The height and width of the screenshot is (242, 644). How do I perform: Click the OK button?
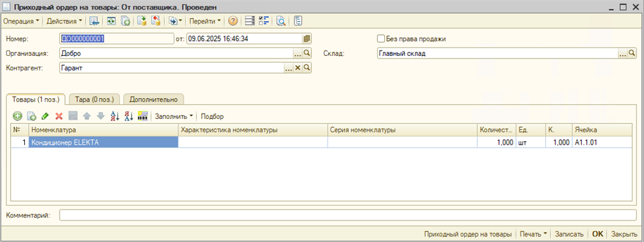pos(598,234)
